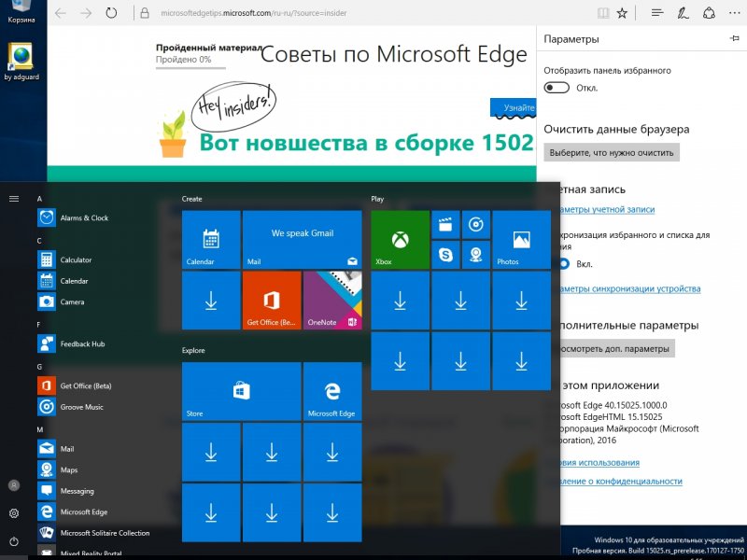Click the Explore tile group title
Screen dimensions: 747x560
coord(193,351)
